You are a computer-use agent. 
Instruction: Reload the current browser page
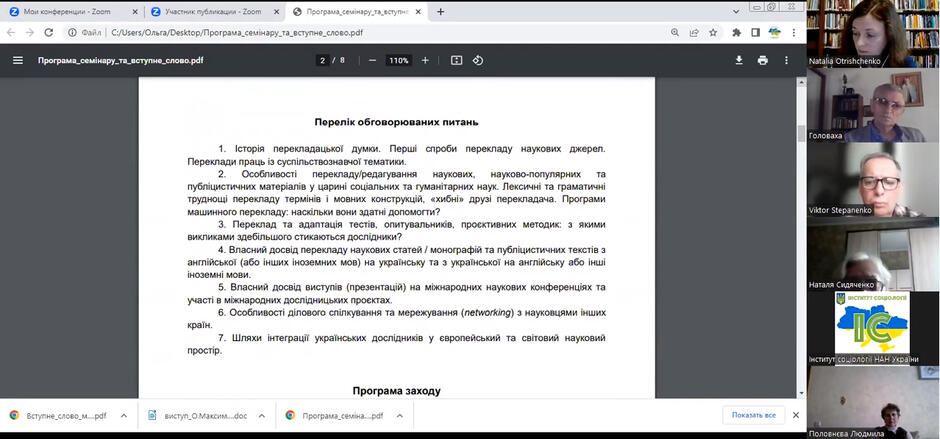click(49, 33)
